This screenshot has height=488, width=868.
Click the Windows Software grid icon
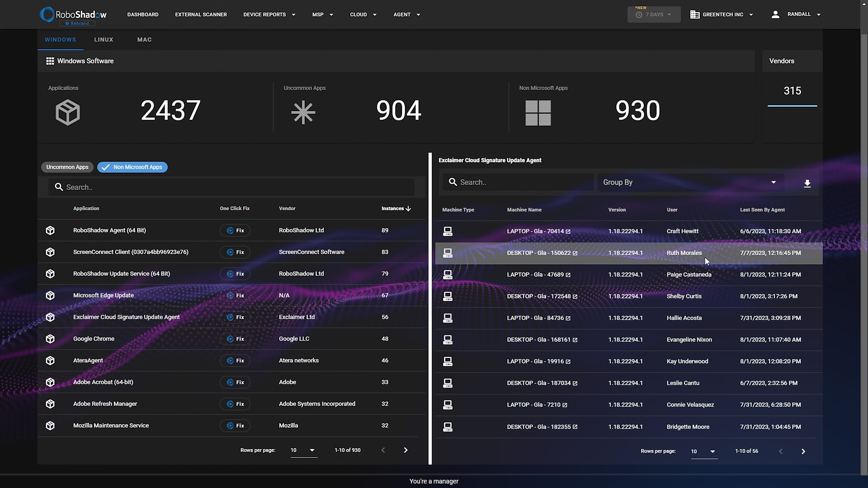point(49,61)
